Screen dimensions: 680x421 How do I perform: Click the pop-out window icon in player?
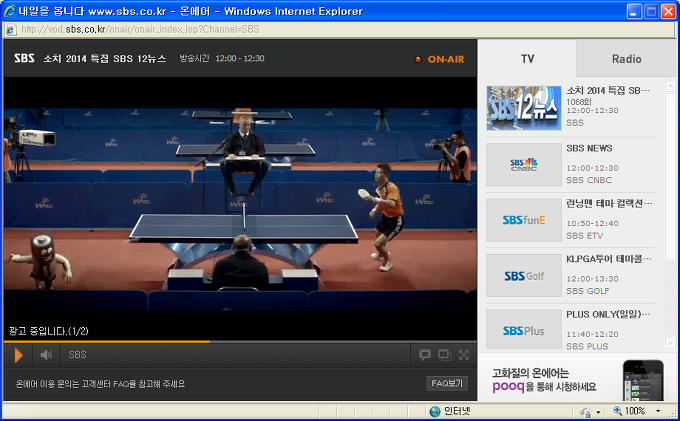445,355
